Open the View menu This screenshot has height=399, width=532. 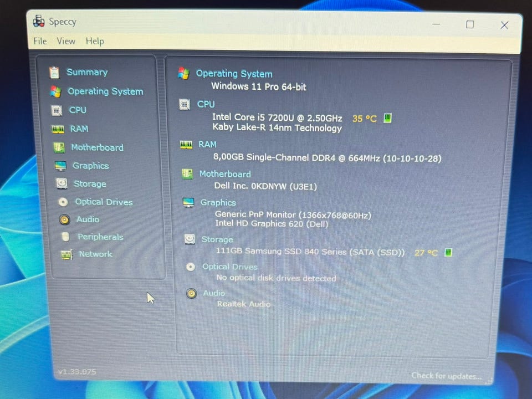point(66,41)
